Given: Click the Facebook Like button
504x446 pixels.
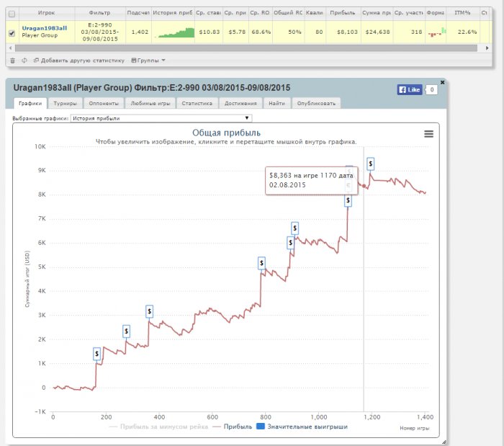Looking at the screenshot, I should (x=410, y=90).
